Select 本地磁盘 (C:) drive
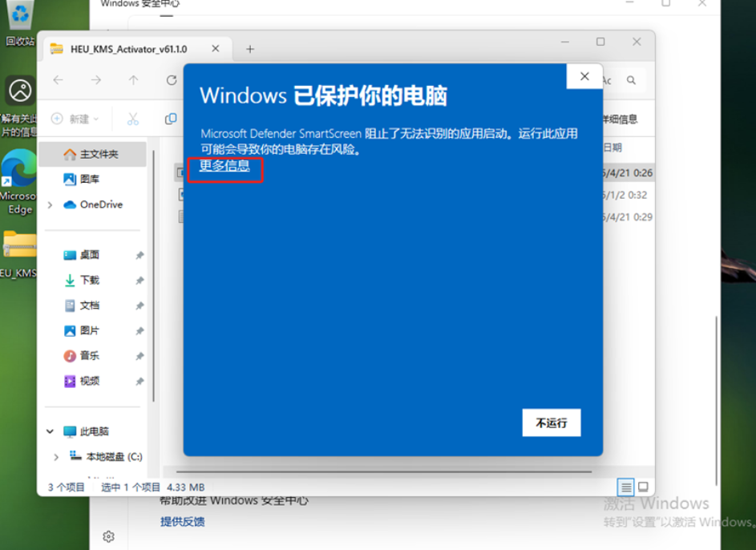756x550 pixels. [x=106, y=456]
